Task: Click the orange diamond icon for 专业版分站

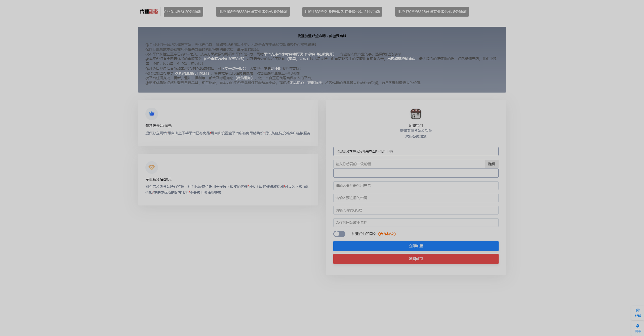Action: coord(152,167)
